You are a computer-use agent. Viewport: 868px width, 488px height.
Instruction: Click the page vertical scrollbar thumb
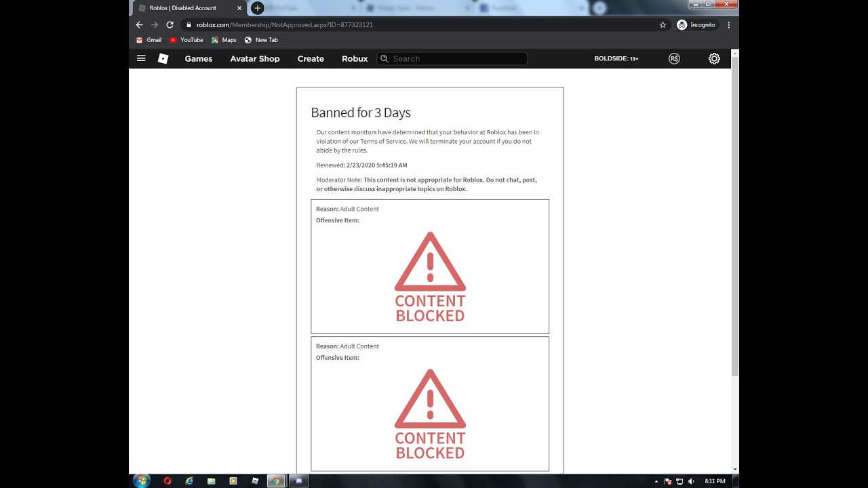[x=735, y=217]
